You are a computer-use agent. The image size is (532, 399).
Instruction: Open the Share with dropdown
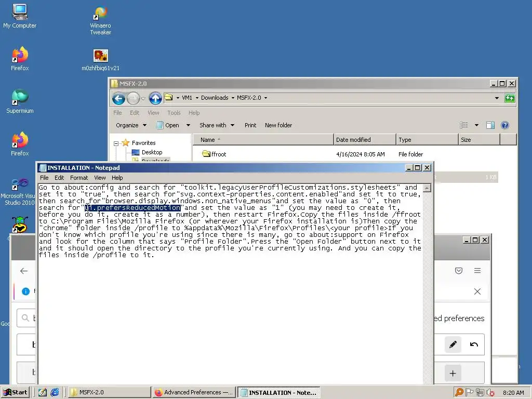[x=217, y=125]
